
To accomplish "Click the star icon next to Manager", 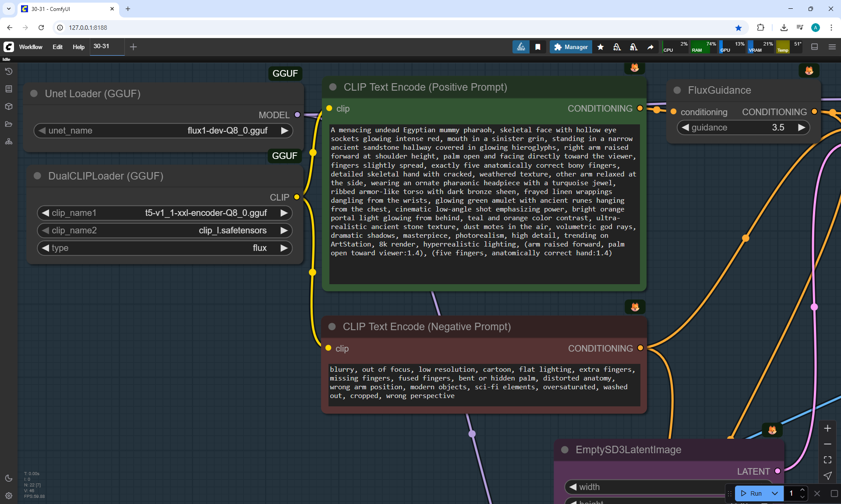I will pos(601,47).
